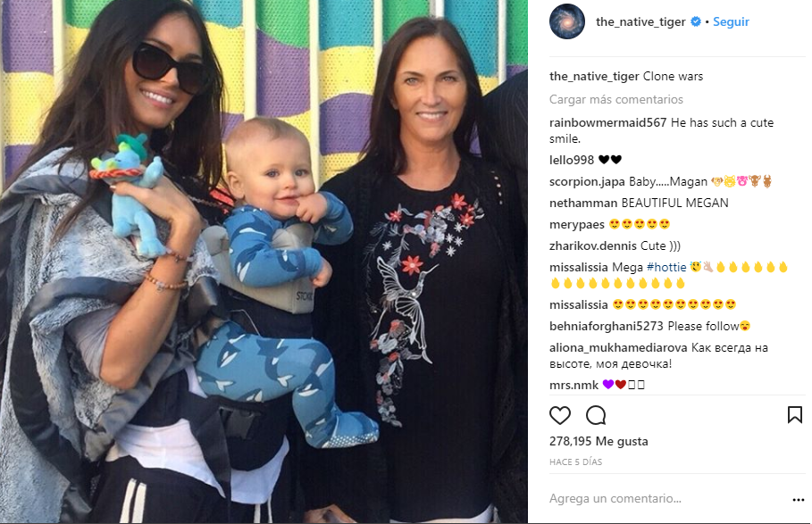
Task: Like the post with the heart icon
Action: 560,415
